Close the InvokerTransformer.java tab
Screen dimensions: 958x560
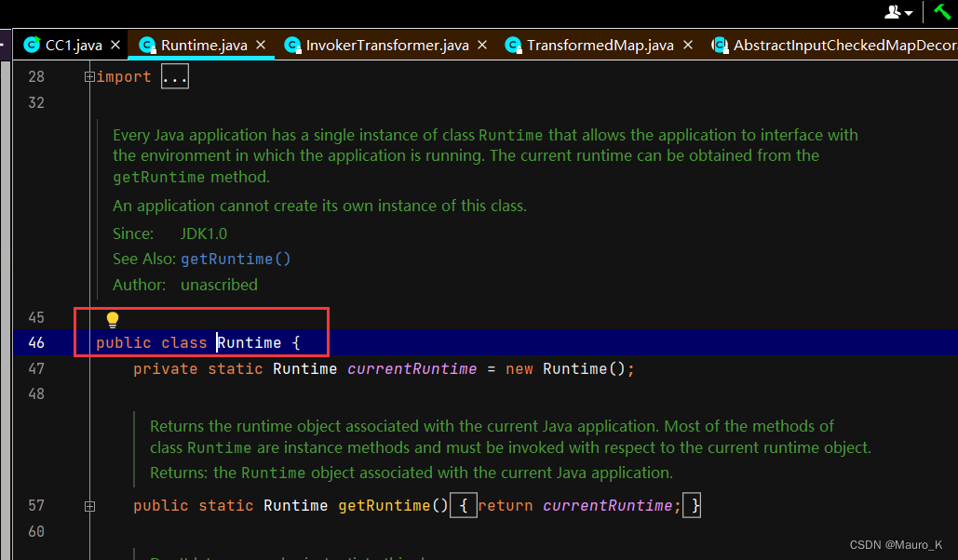coord(482,46)
